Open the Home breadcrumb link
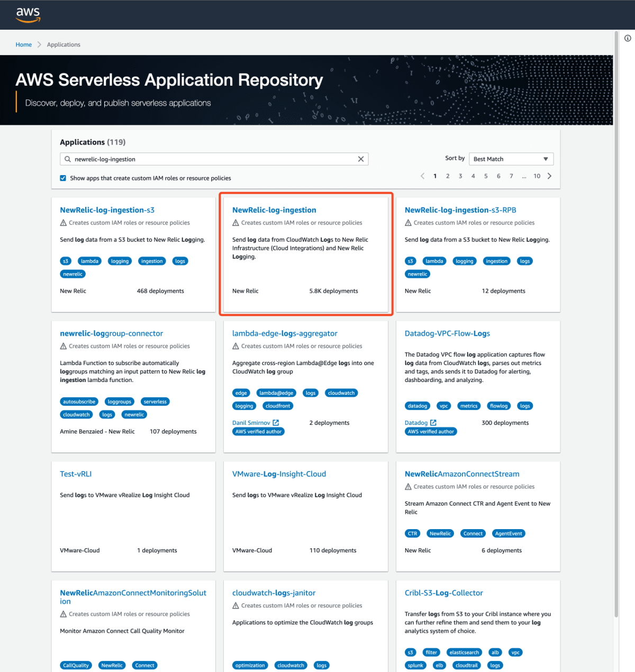 pos(23,45)
